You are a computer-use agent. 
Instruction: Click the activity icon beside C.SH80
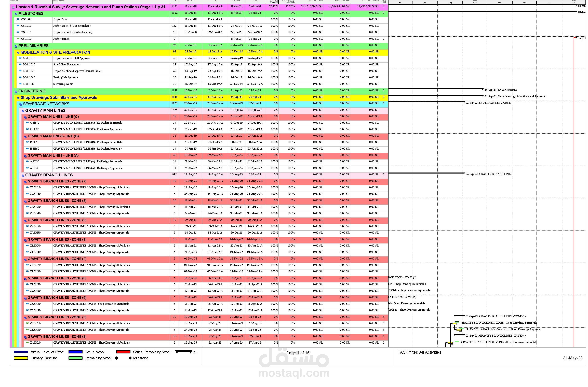[x=27, y=129]
